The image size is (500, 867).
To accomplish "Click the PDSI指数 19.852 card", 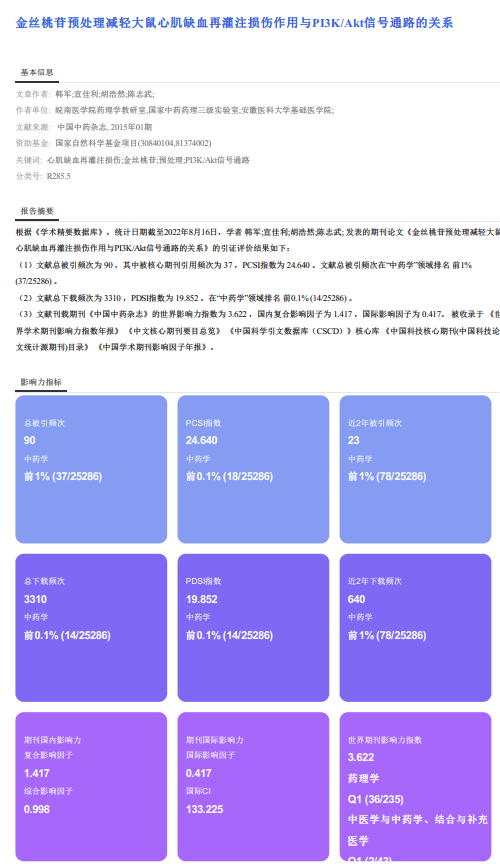I will pyautogui.click(x=253, y=628).
